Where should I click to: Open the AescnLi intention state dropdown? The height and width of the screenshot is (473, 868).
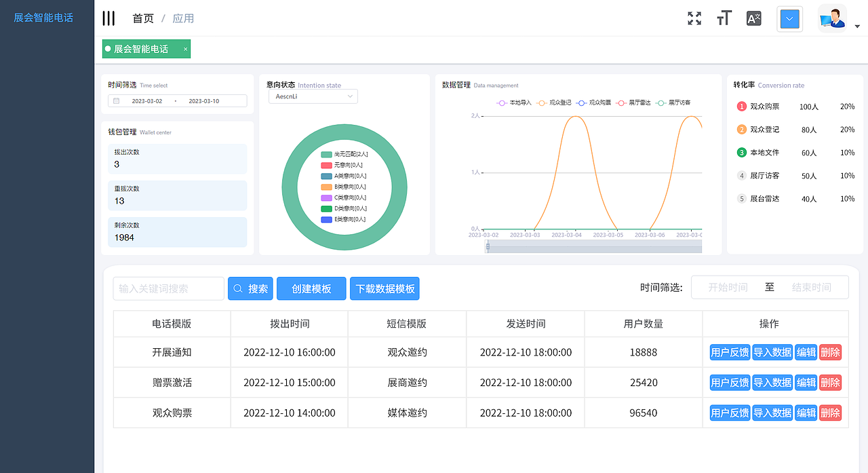pyautogui.click(x=313, y=96)
